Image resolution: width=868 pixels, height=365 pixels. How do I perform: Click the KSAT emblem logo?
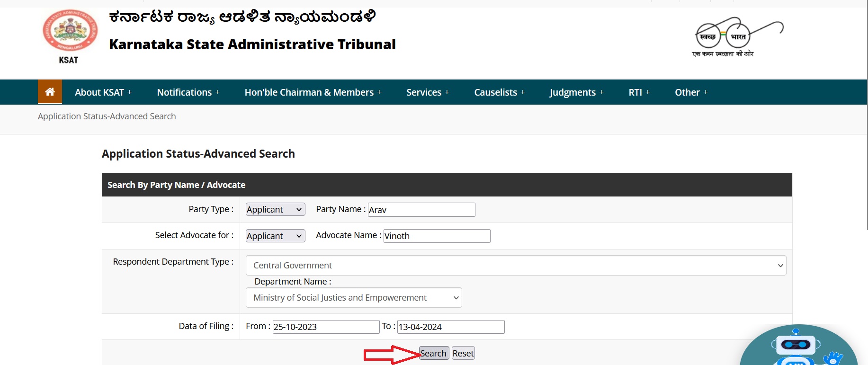click(70, 31)
